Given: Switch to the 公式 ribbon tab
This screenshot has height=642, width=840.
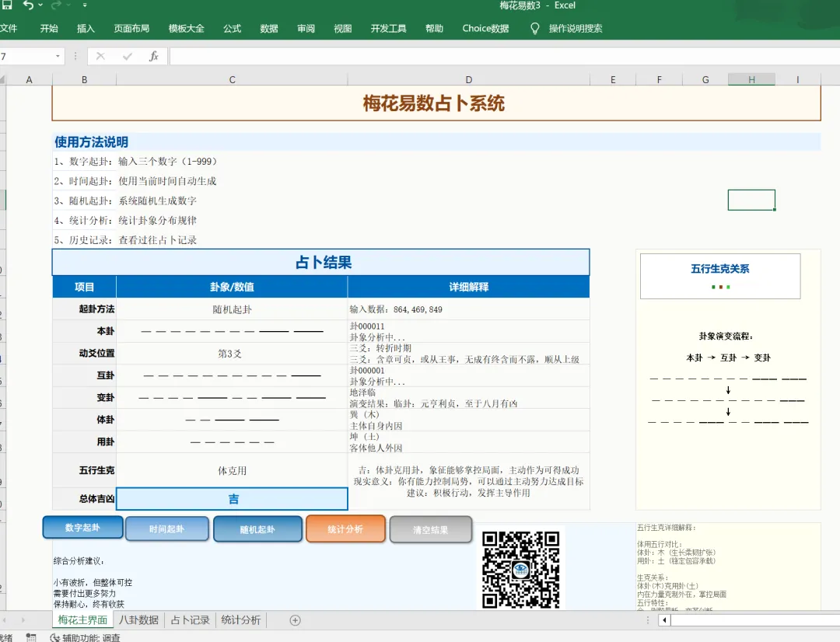Looking at the screenshot, I should (x=232, y=29).
